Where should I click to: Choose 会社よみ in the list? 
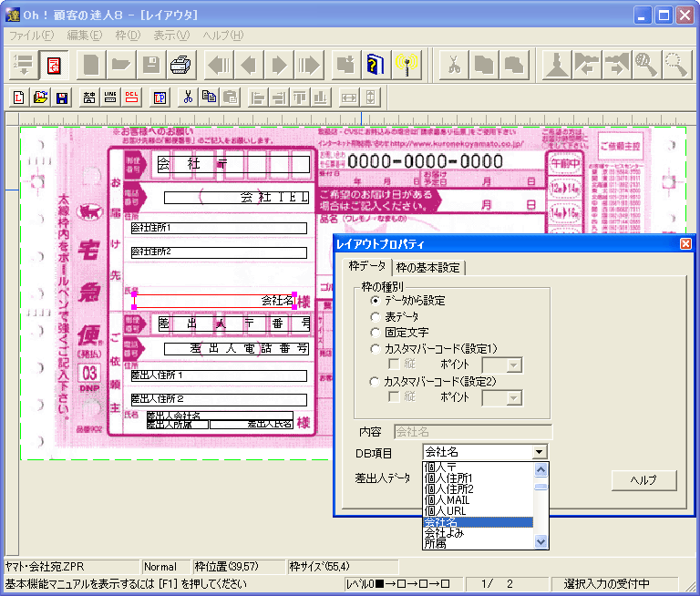[479, 532]
